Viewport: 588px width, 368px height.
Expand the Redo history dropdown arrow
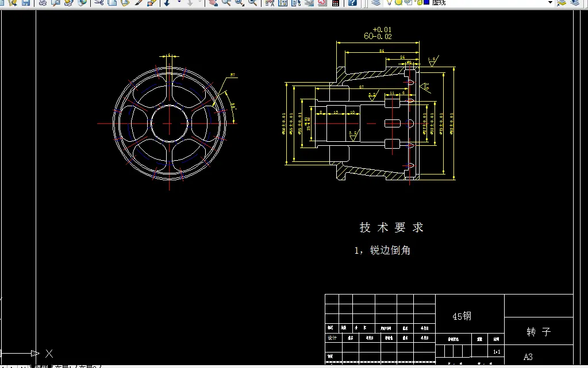pyautogui.click(x=200, y=2)
